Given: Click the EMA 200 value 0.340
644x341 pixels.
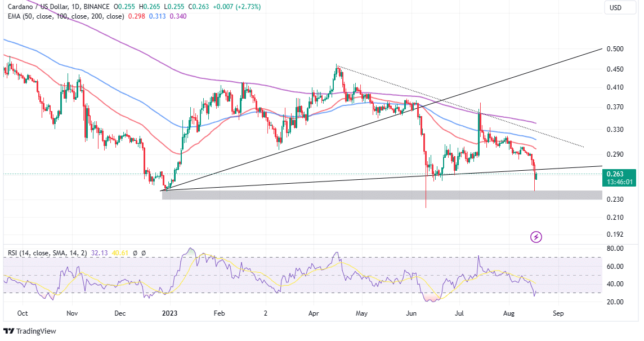Looking at the screenshot, I should click(x=178, y=16).
